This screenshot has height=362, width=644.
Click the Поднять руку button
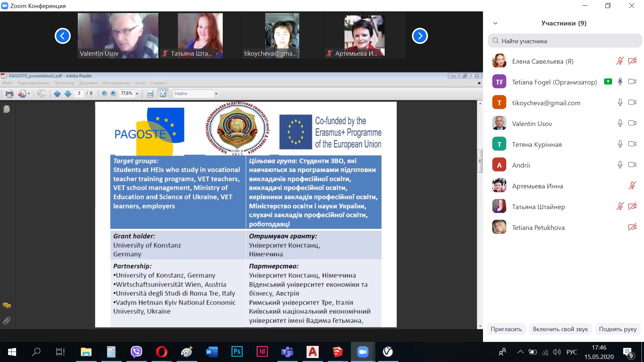[618, 329]
